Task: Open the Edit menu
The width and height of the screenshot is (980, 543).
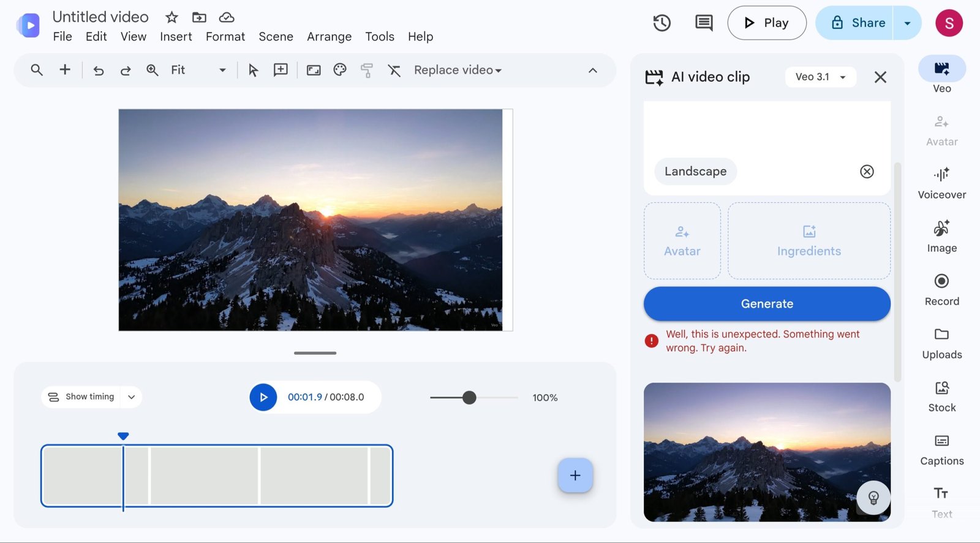Action: (x=96, y=37)
